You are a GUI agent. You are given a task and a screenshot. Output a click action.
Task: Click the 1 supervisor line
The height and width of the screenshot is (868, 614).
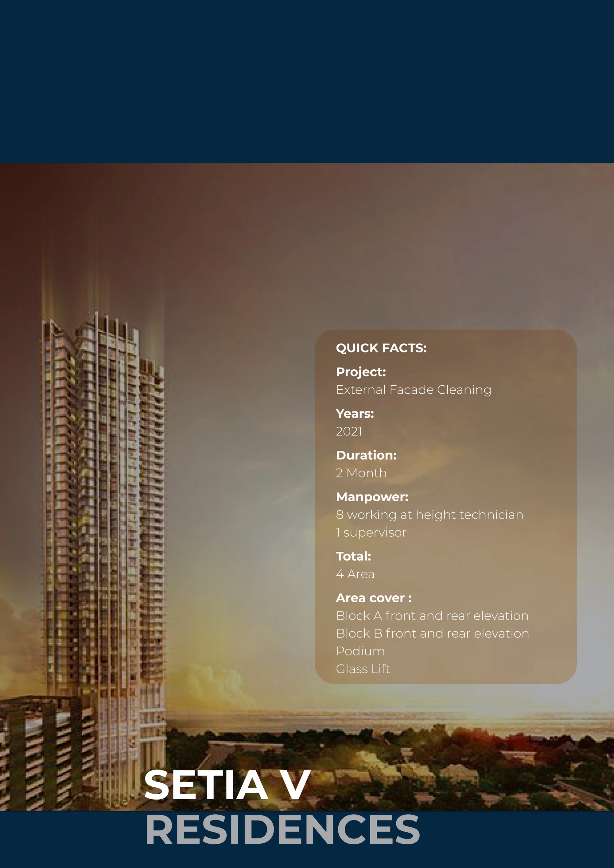(371, 532)
